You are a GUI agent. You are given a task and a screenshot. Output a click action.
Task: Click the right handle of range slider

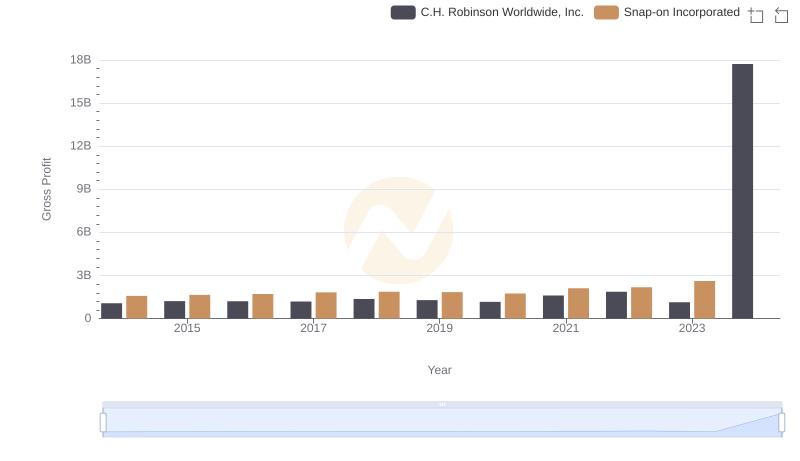tap(782, 422)
